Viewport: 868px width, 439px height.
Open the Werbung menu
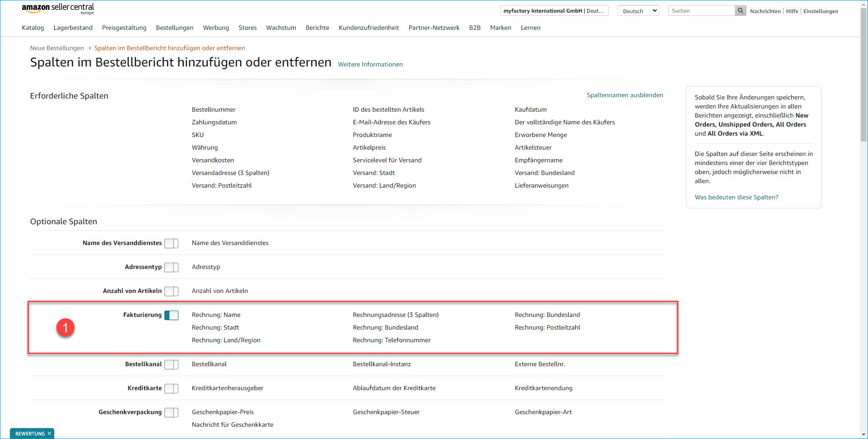(x=216, y=28)
